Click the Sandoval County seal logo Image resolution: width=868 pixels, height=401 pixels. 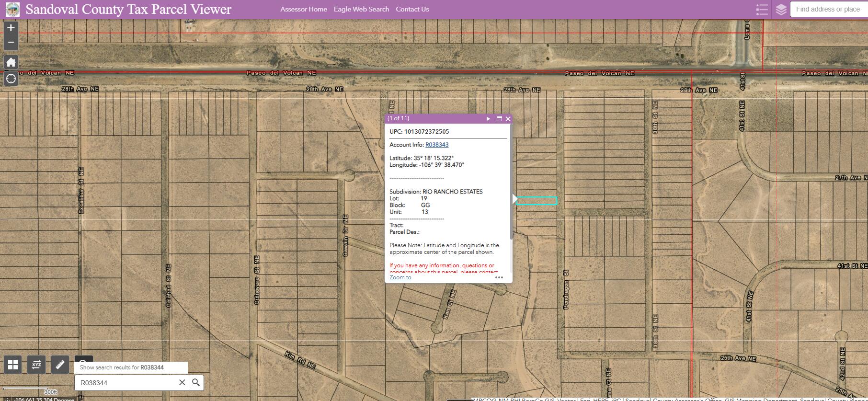click(x=12, y=9)
